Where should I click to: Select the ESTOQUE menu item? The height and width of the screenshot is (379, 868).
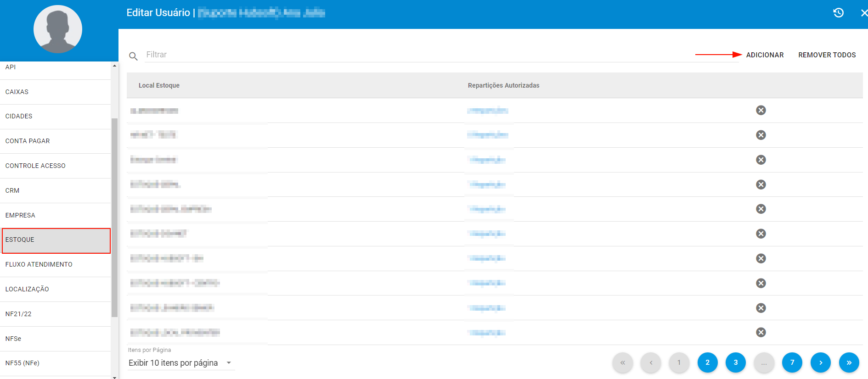point(56,240)
